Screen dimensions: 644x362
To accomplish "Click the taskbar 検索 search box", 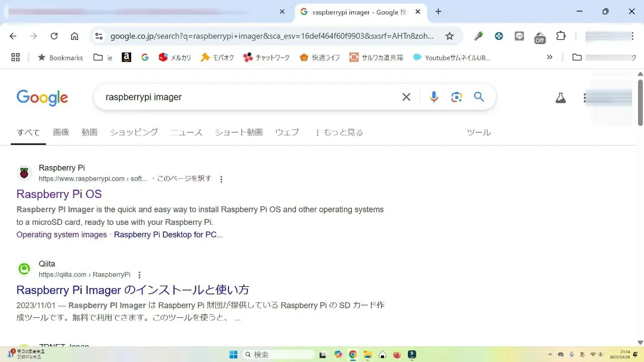I will pos(278,355).
